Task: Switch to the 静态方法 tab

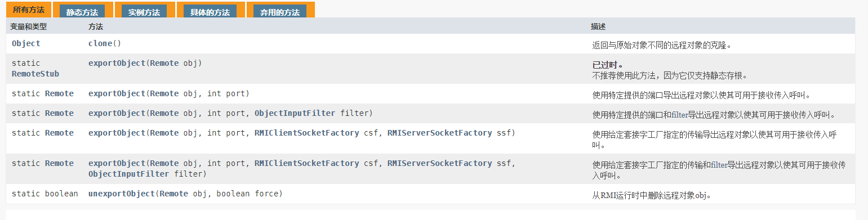Action: point(82,12)
